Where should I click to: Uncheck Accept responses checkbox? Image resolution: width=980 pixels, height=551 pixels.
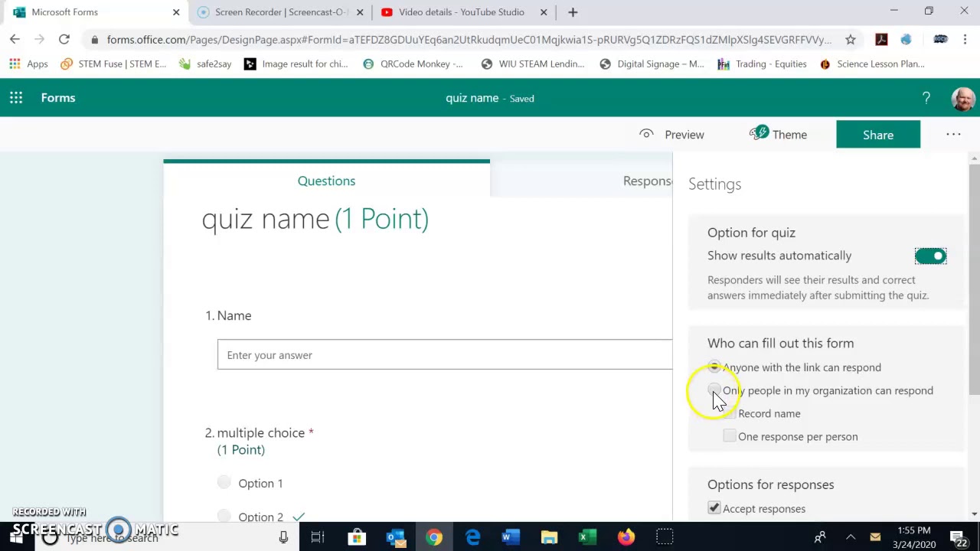[714, 508]
